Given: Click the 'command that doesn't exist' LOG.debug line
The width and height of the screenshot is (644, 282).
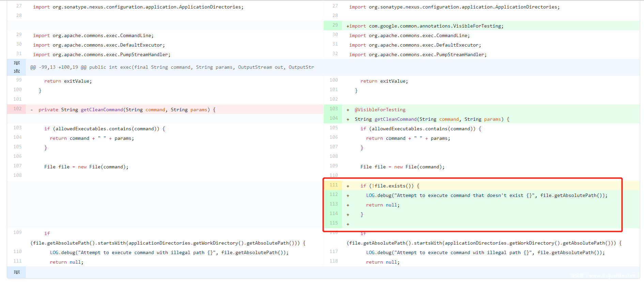Looking at the screenshot, I should click(487, 196).
